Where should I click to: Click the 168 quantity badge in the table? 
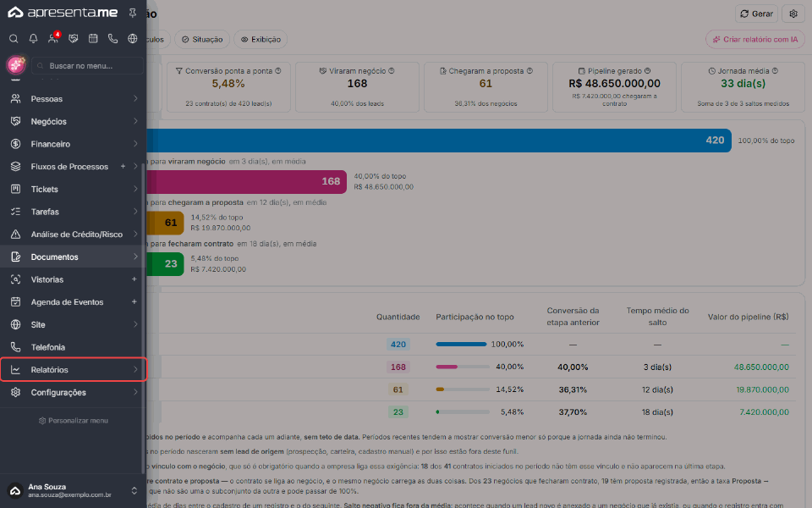point(398,367)
